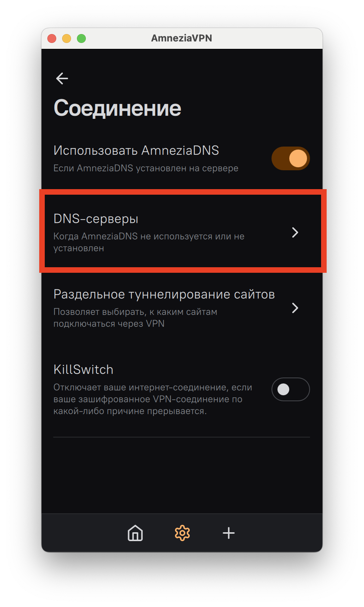The height and width of the screenshot is (607, 364).
Task: Click the Использовать AmneziaDNS label
Action: point(136,150)
